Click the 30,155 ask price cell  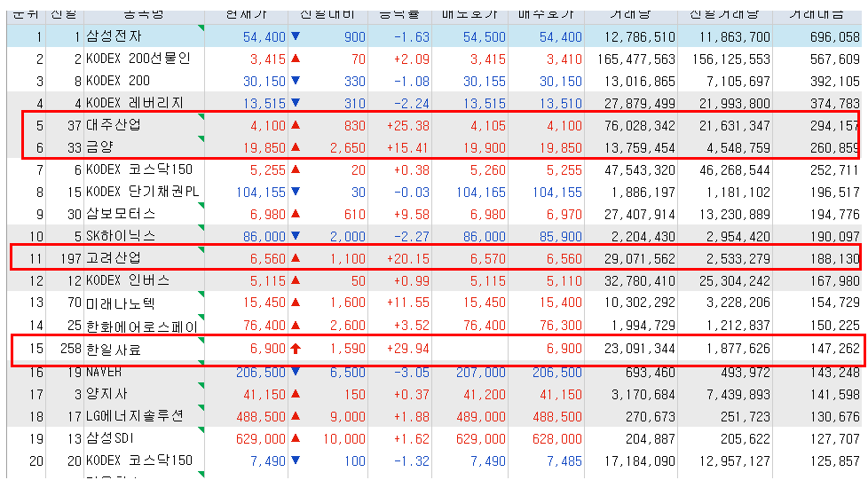485,82
